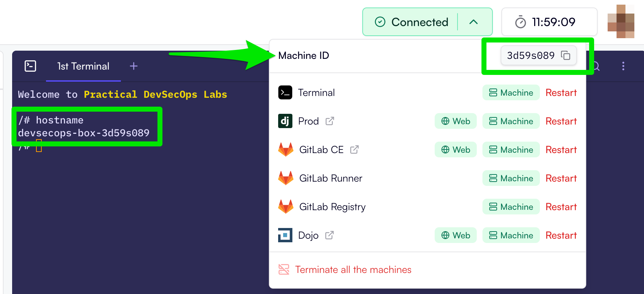
Task: Open GitLab CE external link icon
Action: click(354, 150)
